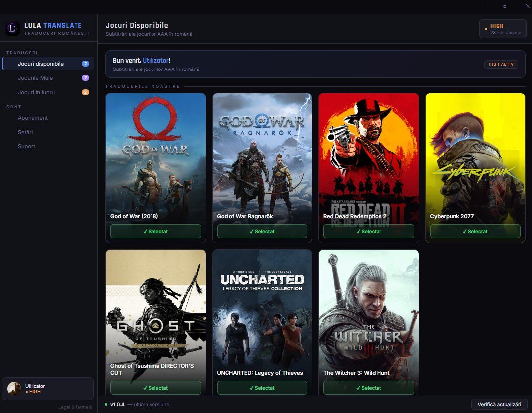Click 'Cyberpunk 2077' title text
This screenshot has width=532, height=413.
pyautogui.click(x=452, y=216)
